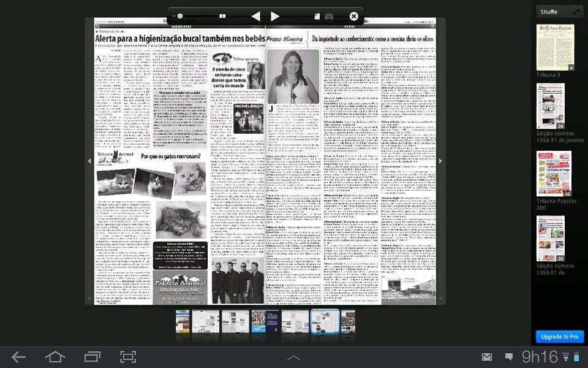Toggle the Shuffle button
The height and width of the screenshot is (368, 588).
560,12
